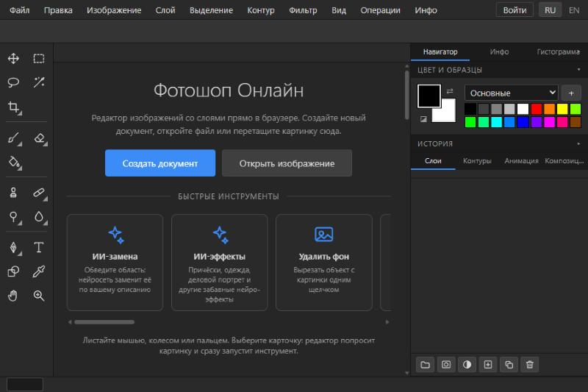Select the Zoom tool
This screenshot has width=588, height=392.
[39, 296]
